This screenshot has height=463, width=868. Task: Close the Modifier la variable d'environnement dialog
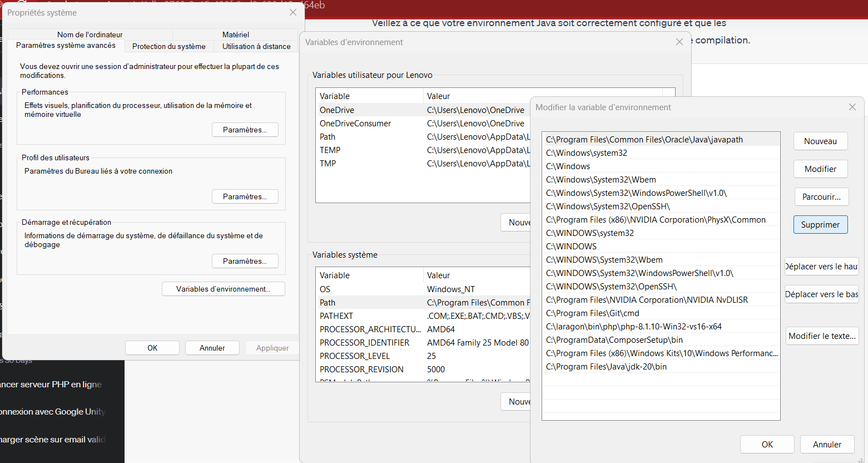[x=852, y=107]
